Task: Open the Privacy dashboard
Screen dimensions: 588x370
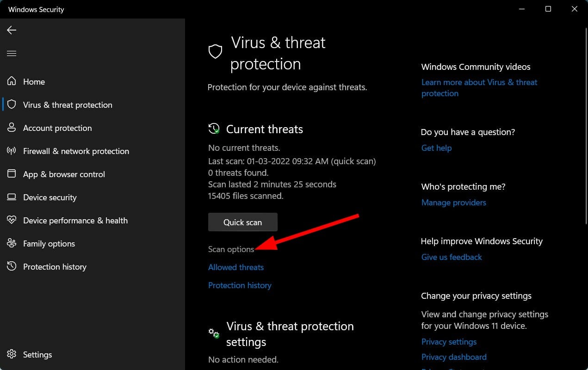Action: (x=454, y=357)
